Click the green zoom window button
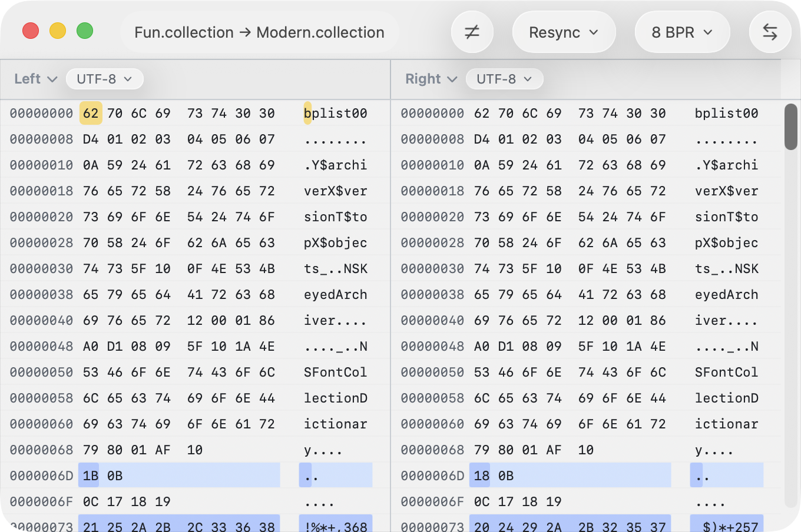 point(85,31)
